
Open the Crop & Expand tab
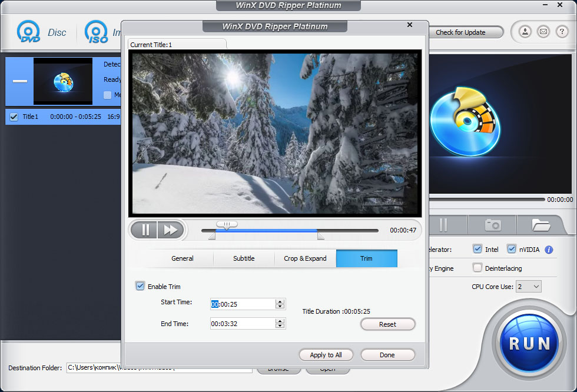click(305, 258)
